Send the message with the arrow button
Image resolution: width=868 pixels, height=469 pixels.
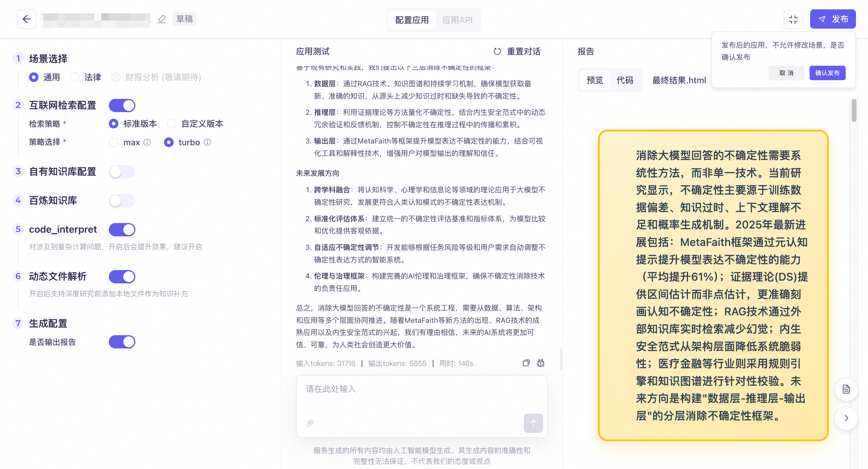click(533, 423)
